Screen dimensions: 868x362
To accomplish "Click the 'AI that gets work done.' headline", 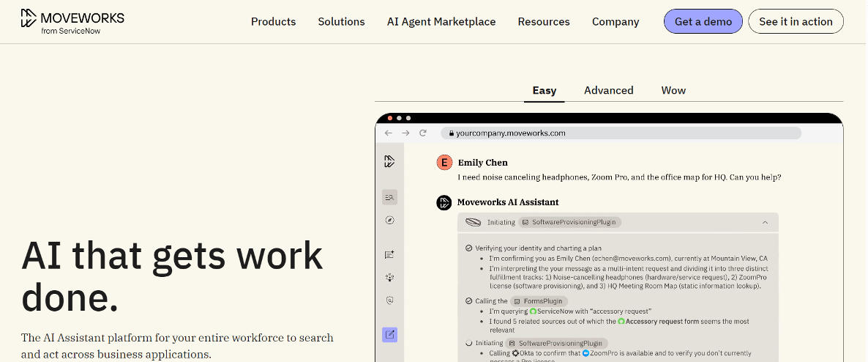I will 172,276.
